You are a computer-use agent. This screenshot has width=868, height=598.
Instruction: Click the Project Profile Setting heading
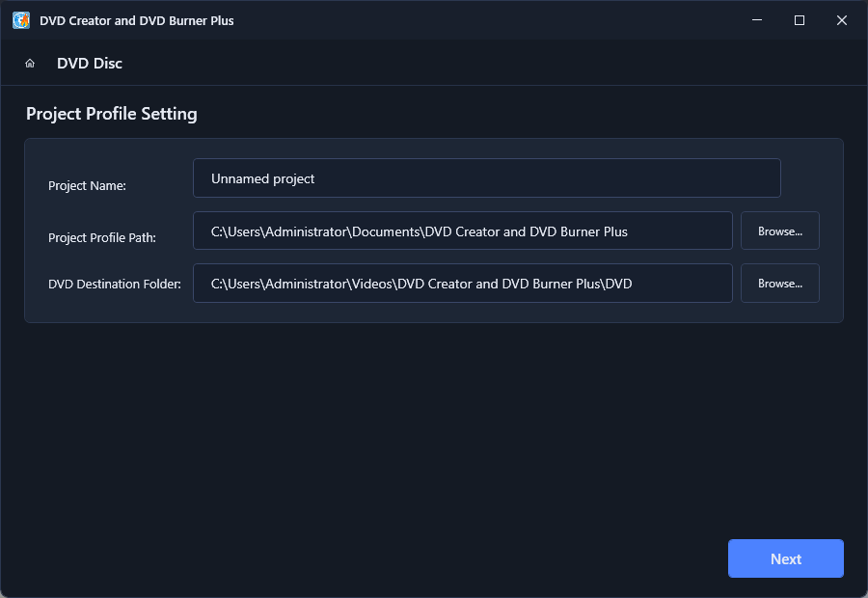click(x=112, y=114)
